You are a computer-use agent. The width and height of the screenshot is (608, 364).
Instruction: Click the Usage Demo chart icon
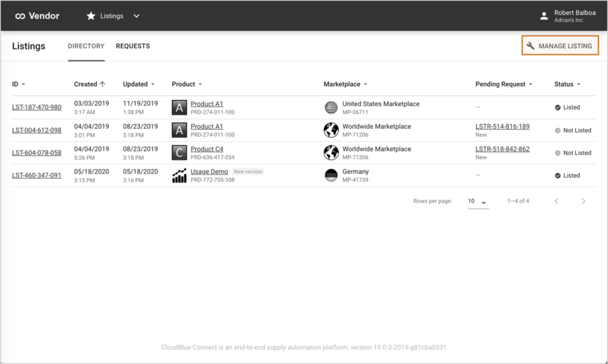pos(179,175)
